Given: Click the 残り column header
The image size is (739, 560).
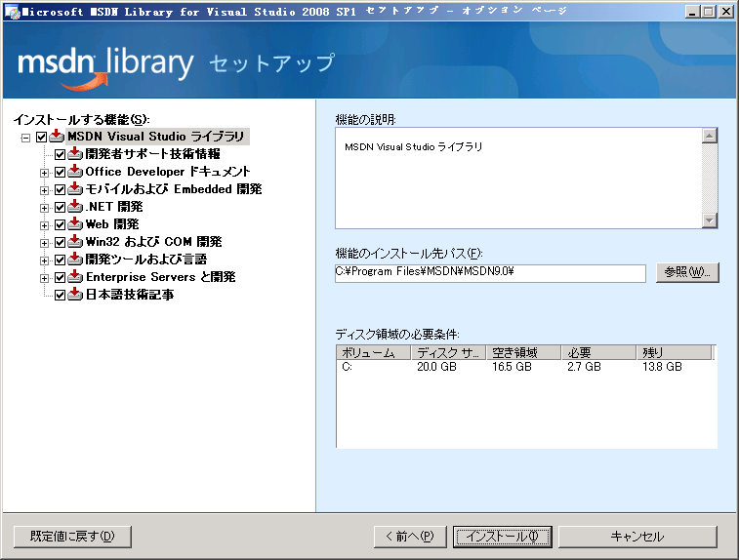Looking at the screenshot, I should point(675,352).
